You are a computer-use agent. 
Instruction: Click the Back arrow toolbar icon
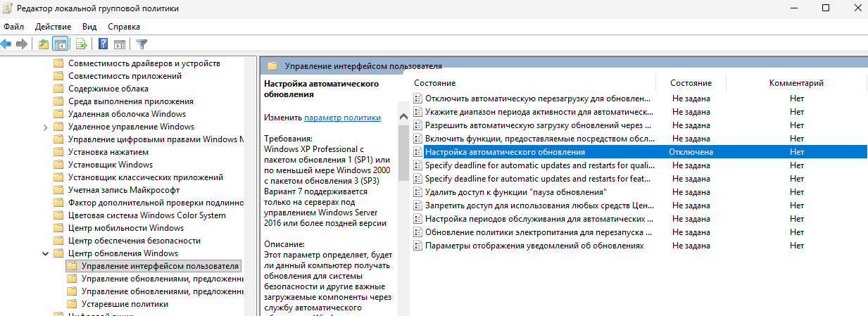(x=6, y=44)
